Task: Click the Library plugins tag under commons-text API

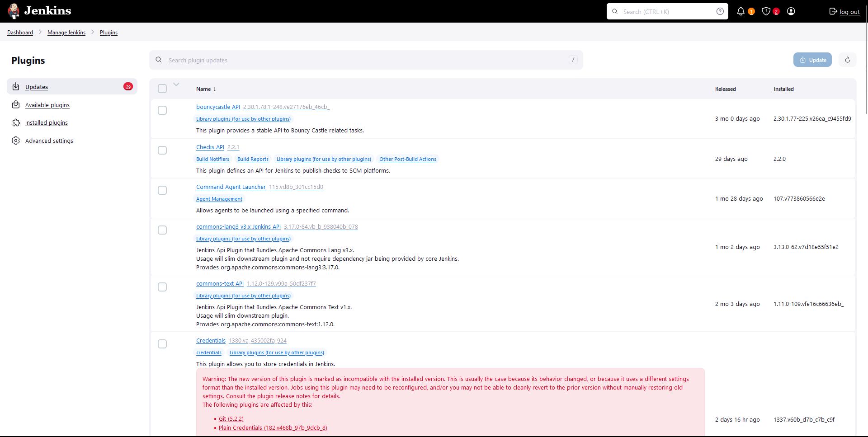Action: tap(243, 296)
